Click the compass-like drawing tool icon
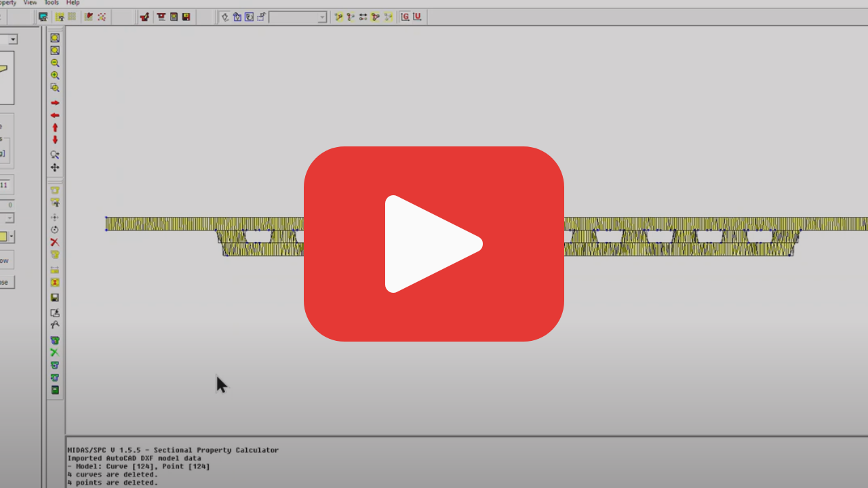868x488 pixels. click(x=55, y=325)
